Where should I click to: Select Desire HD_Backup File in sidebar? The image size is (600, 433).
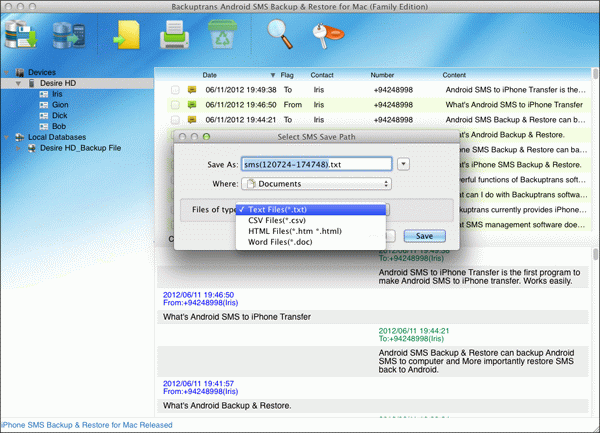80,148
